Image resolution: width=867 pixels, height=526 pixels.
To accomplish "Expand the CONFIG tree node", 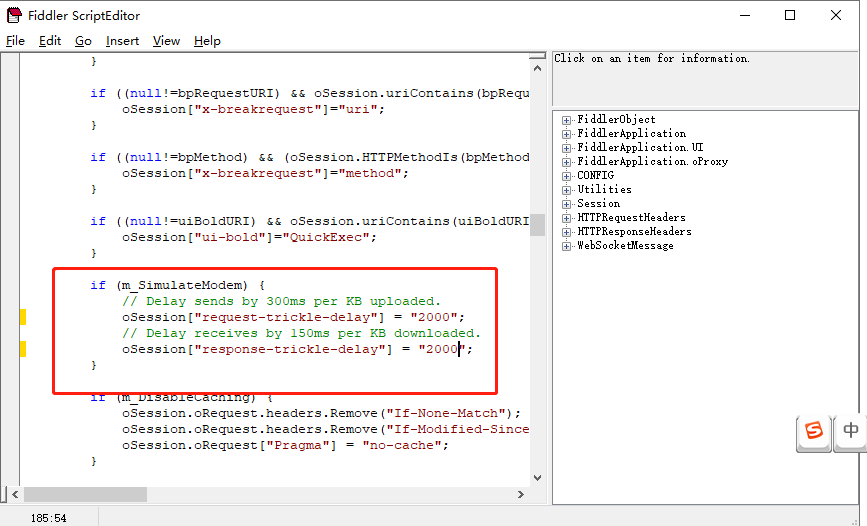I will click(566, 176).
